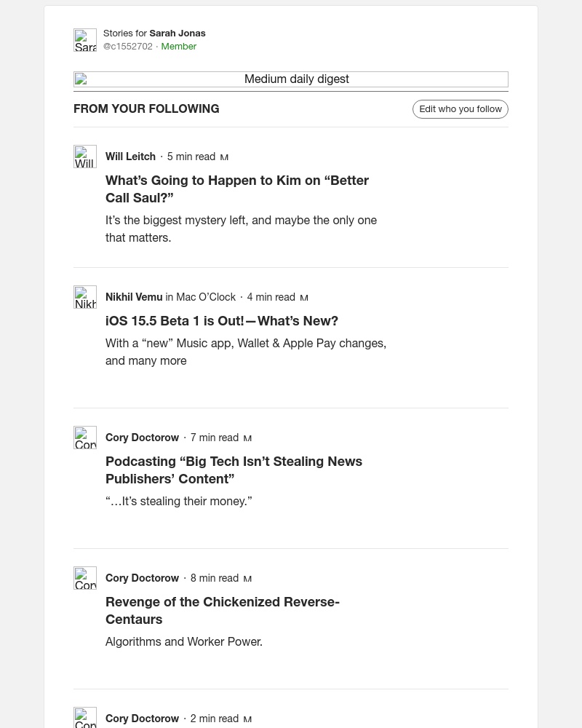Screen dimensions: 582x728
Task: Open Podcasting Big Tech Isn't Stealing story
Action: tap(234, 470)
